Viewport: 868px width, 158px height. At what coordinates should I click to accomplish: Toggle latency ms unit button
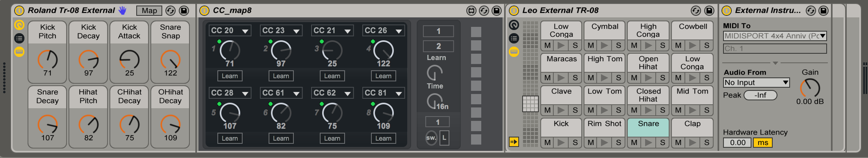763,143
